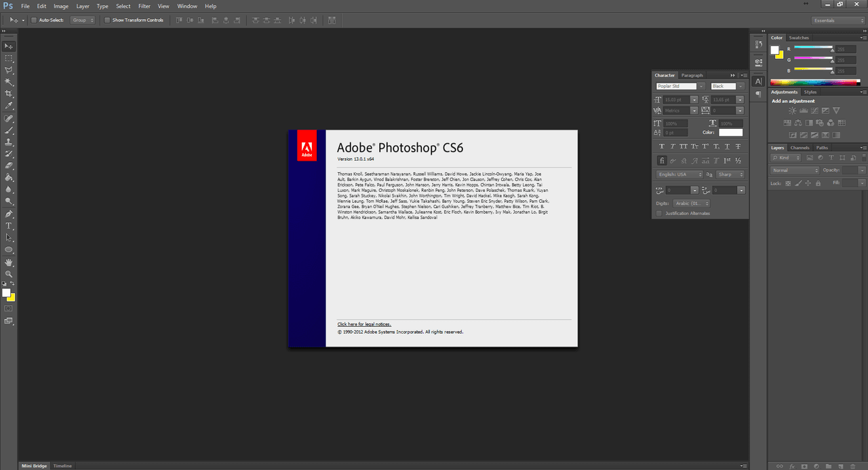The image size is (868, 470).
Task: Choose the Path Selection tool
Action: [x=9, y=238]
